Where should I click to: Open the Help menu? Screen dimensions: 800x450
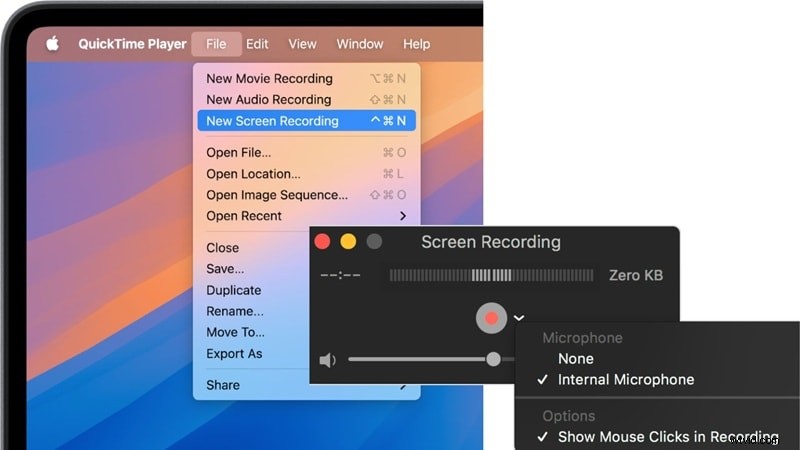[416, 44]
